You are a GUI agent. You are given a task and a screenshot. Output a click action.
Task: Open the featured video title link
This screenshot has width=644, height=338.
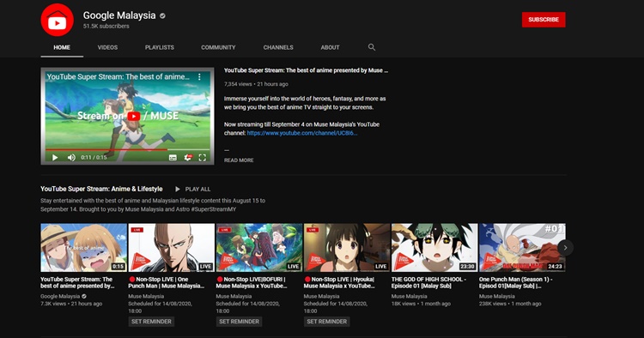[306, 70]
